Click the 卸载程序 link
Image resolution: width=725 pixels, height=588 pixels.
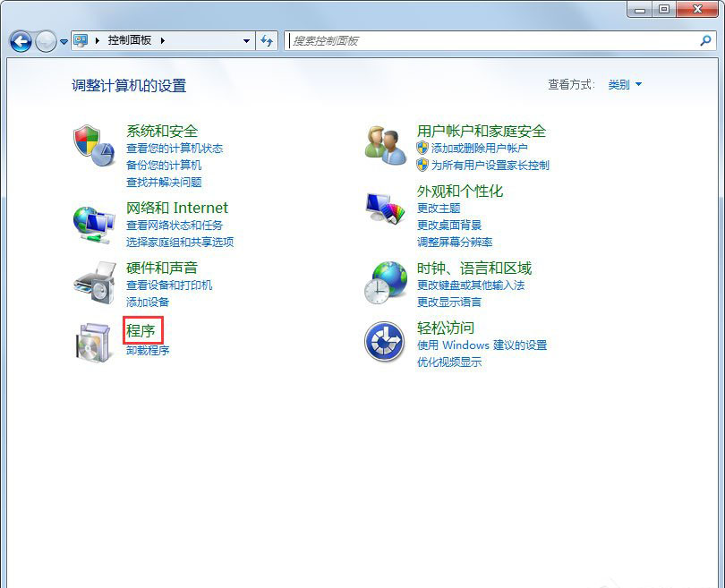[x=148, y=350]
